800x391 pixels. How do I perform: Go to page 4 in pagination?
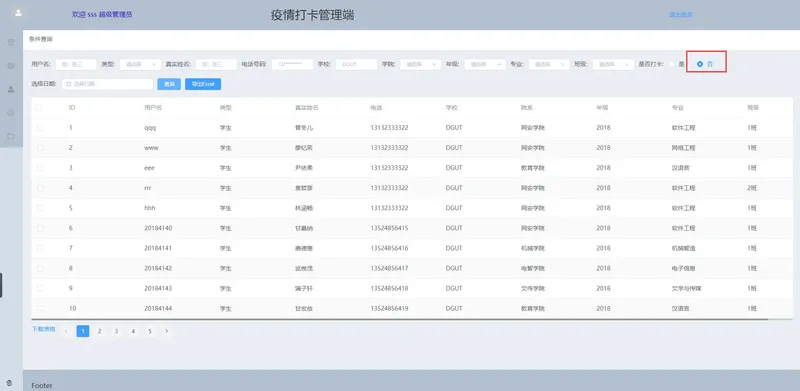click(133, 331)
